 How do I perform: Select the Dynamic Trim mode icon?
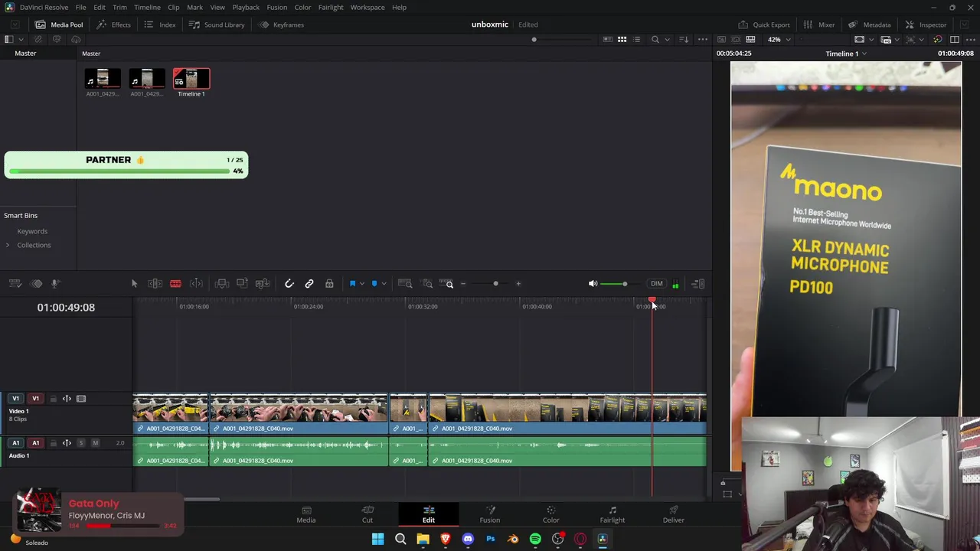(x=196, y=284)
